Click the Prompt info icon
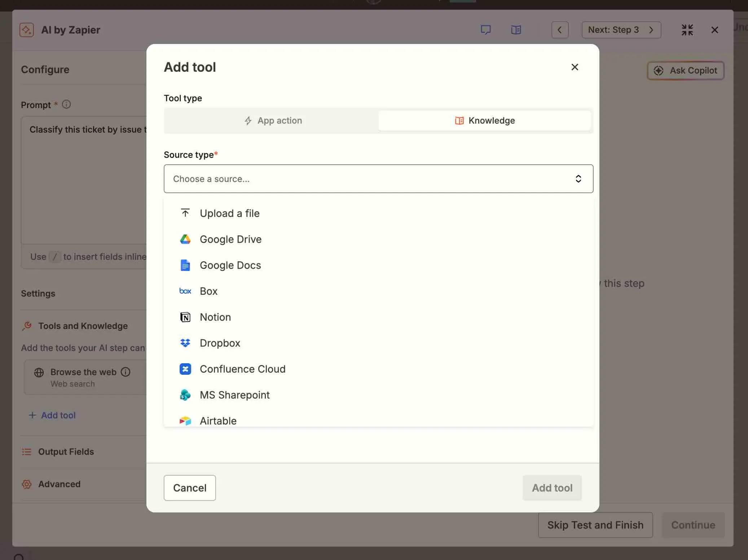Image resolution: width=748 pixels, height=560 pixels. coord(66,105)
